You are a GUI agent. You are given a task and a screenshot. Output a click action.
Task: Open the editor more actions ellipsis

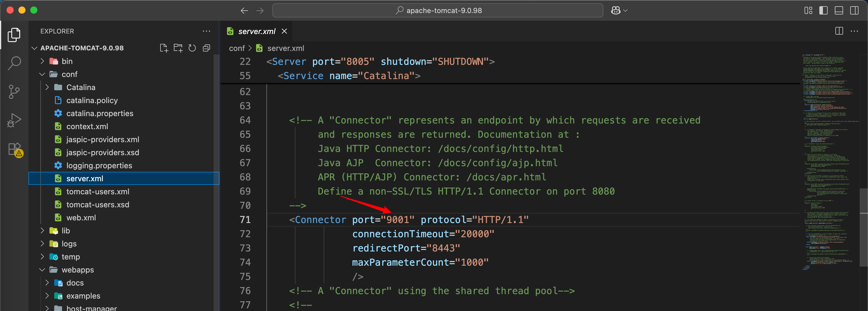click(854, 31)
